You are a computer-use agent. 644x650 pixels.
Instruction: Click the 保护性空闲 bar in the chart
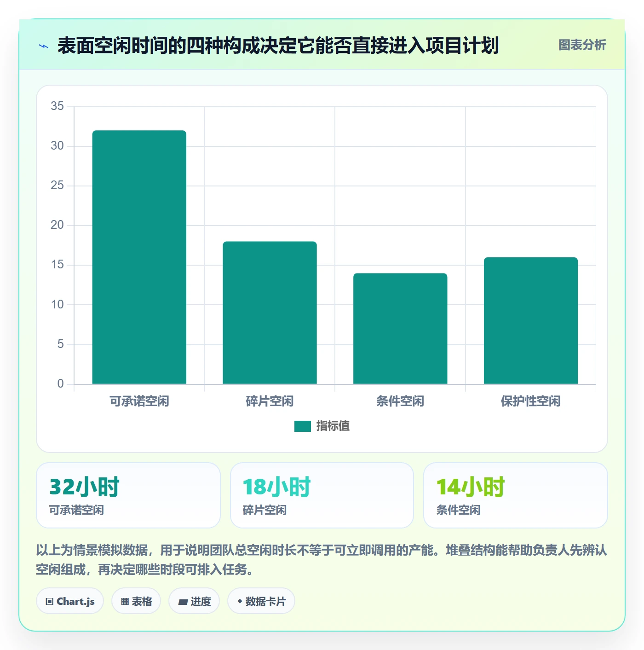531,320
